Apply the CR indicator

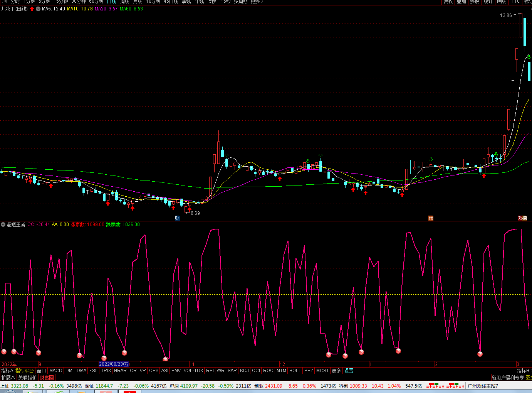(133, 371)
